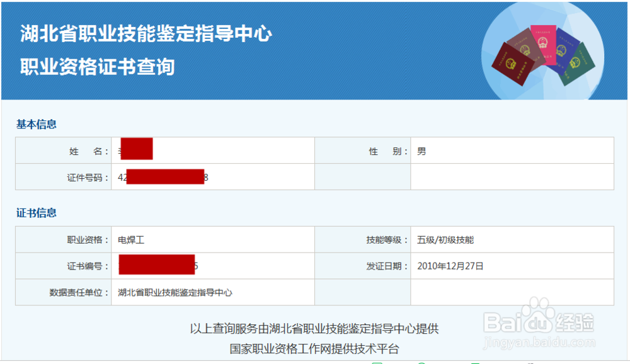The width and height of the screenshot is (630, 364).
Task: Click the 技能等级 label
Action: pyautogui.click(x=387, y=240)
